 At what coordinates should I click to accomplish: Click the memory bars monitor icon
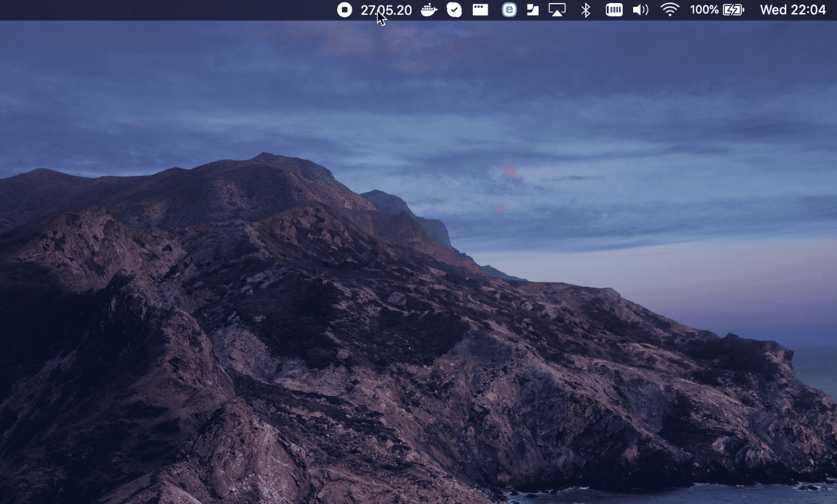tap(614, 10)
